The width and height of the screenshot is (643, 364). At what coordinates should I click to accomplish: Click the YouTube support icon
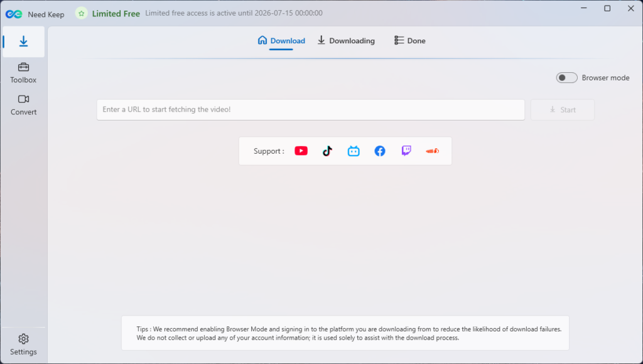[x=301, y=151]
